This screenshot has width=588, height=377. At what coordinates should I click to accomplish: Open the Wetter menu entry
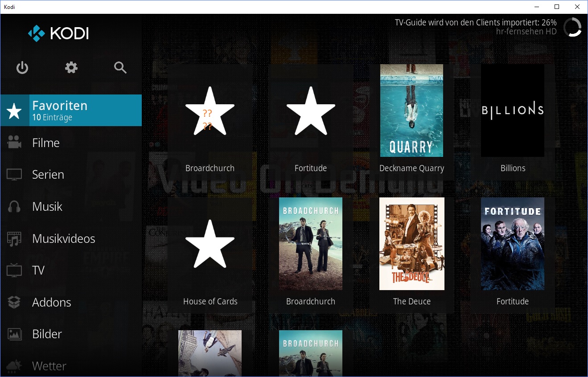(71, 366)
